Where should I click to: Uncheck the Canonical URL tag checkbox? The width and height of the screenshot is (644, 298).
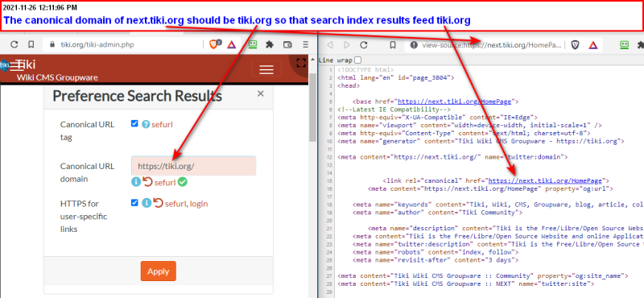(x=134, y=124)
